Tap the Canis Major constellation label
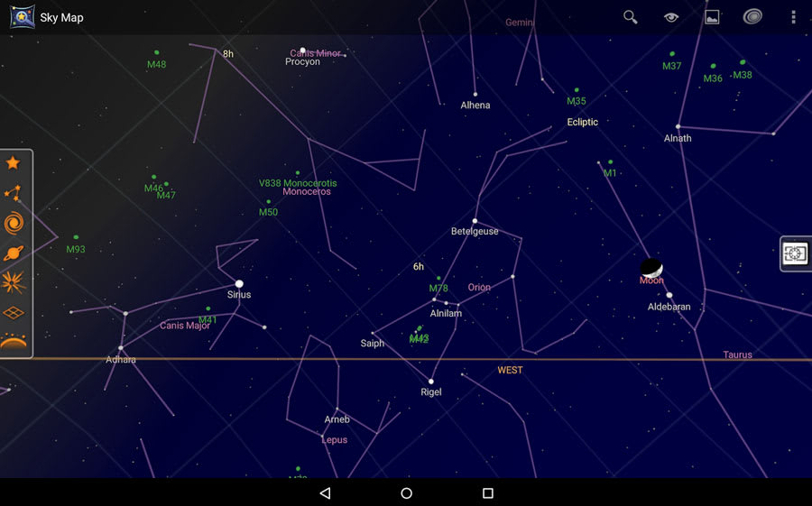This screenshot has height=506, width=812. 185,326
